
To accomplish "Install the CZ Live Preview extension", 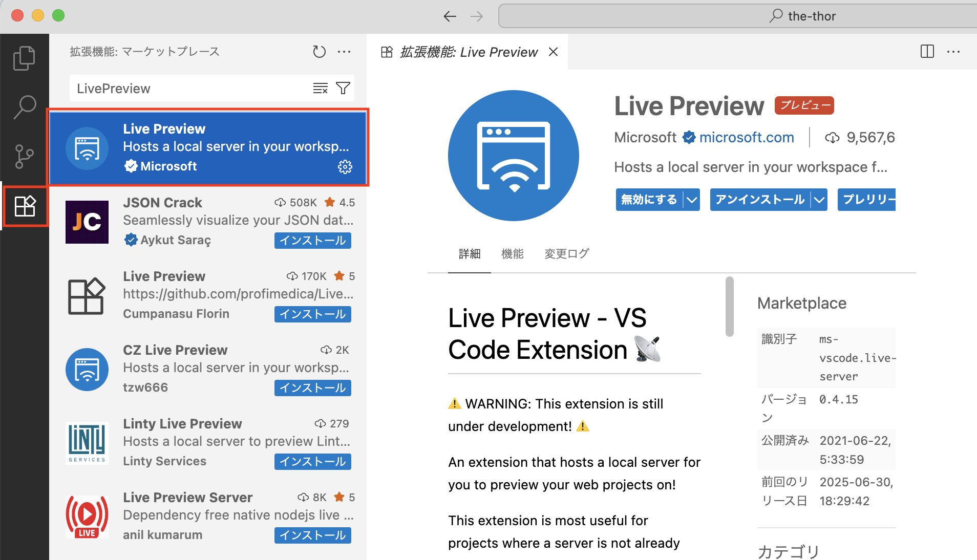I will pyautogui.click(x=313, y=388).
